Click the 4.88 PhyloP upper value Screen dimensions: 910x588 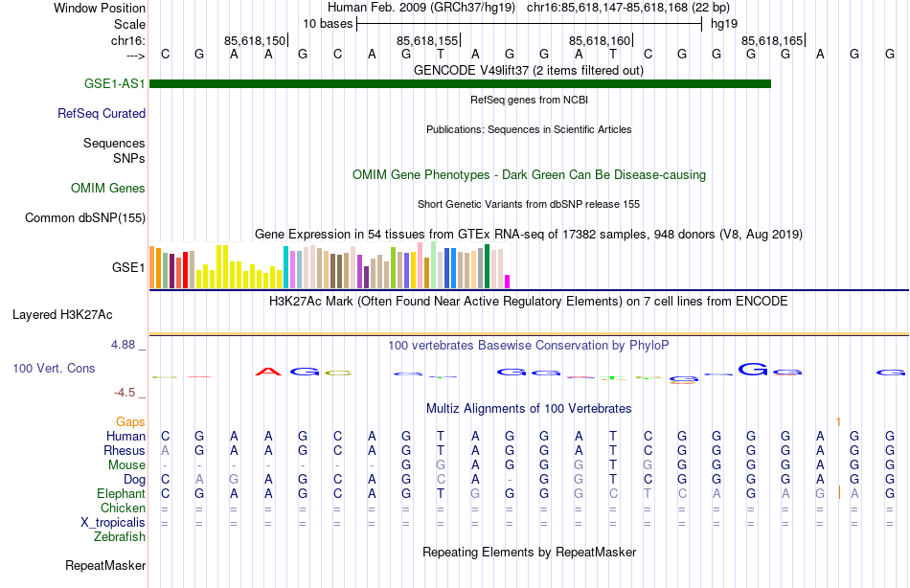coord(123,345)
